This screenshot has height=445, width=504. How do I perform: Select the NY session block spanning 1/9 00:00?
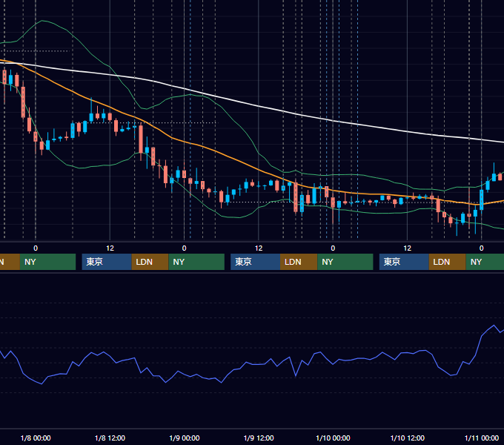coord(196,262)
